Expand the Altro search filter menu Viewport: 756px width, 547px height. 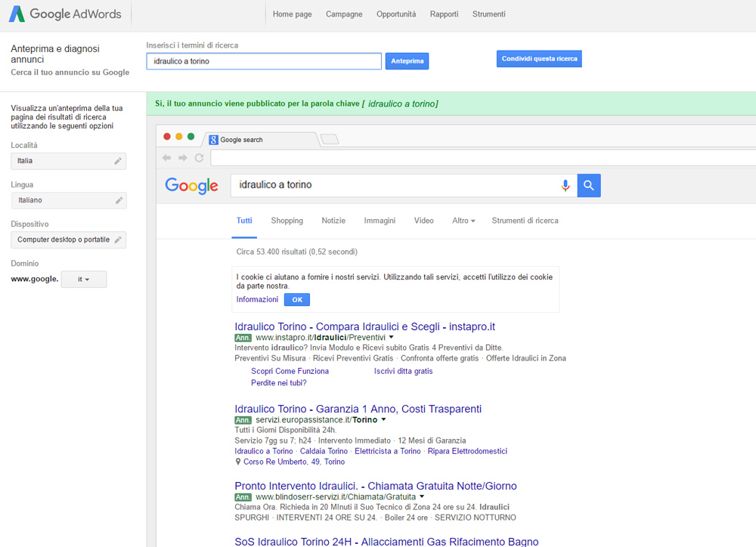coord(463,221)
